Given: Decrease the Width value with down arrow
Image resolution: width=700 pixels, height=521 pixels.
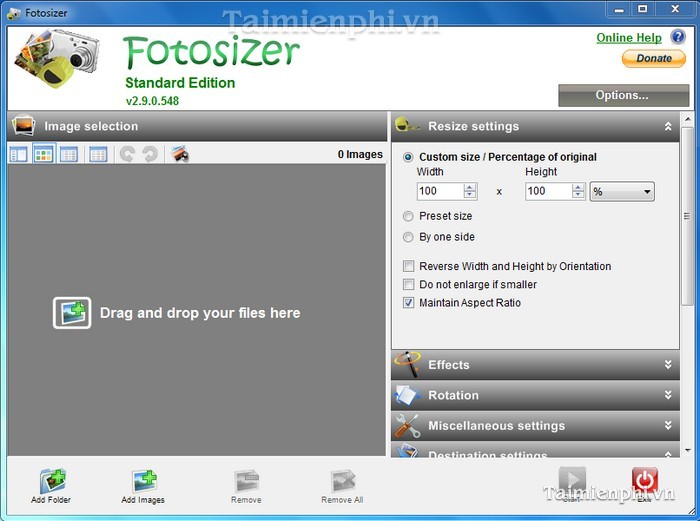Looking at the screenshot, I should (470, 195).
